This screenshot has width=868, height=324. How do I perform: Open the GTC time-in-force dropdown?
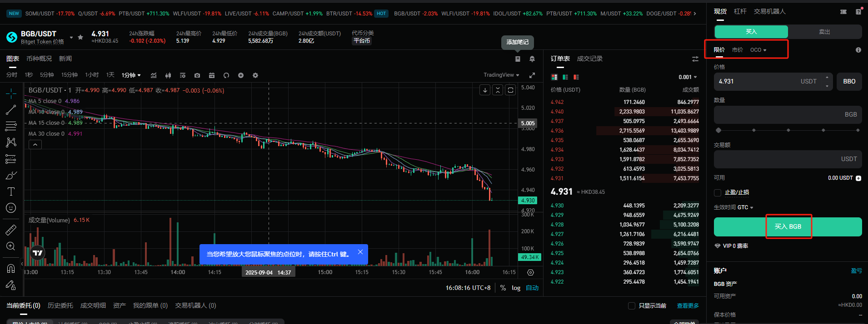tap(745, 207)
